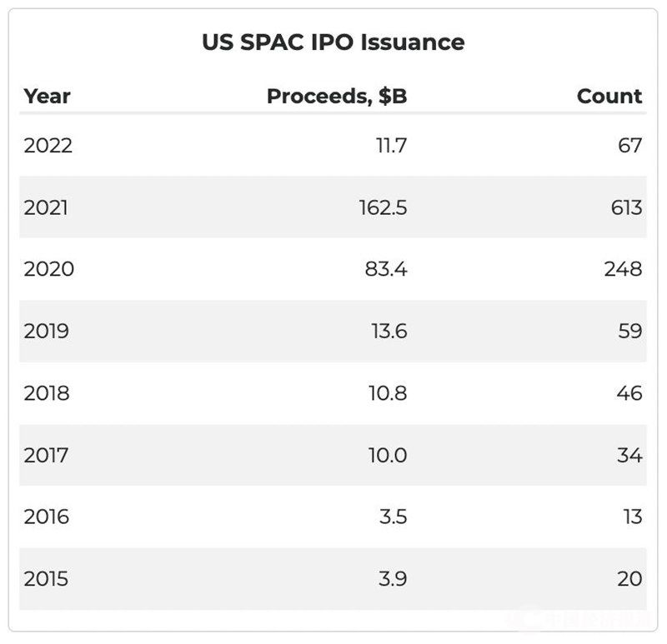This screenshot has height=644, width=667.
Task: Select the 2018 year cell
Action: tap(47, 393)
